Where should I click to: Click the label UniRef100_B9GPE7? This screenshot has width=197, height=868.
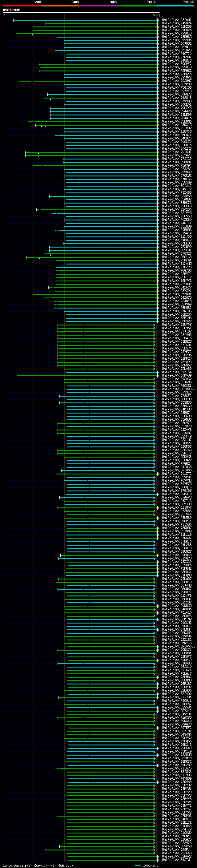tap(176, 64)
